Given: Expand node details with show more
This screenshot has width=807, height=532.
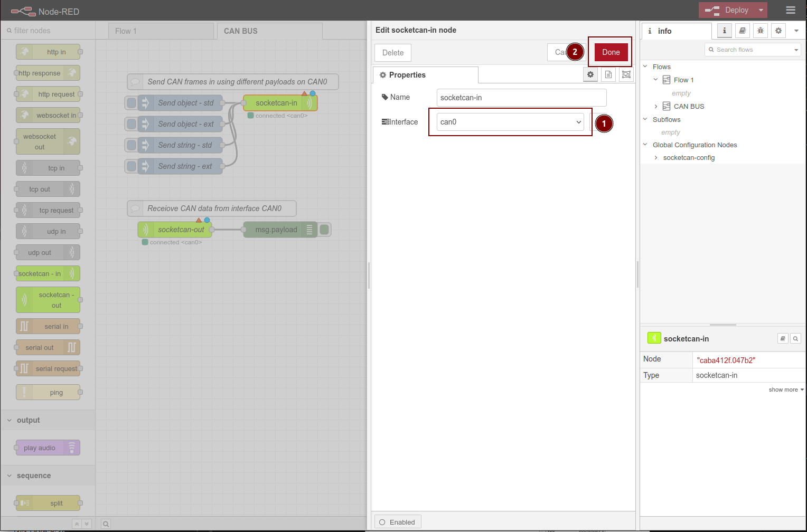Looking at the screenshot, I should (x=786, y=389).
